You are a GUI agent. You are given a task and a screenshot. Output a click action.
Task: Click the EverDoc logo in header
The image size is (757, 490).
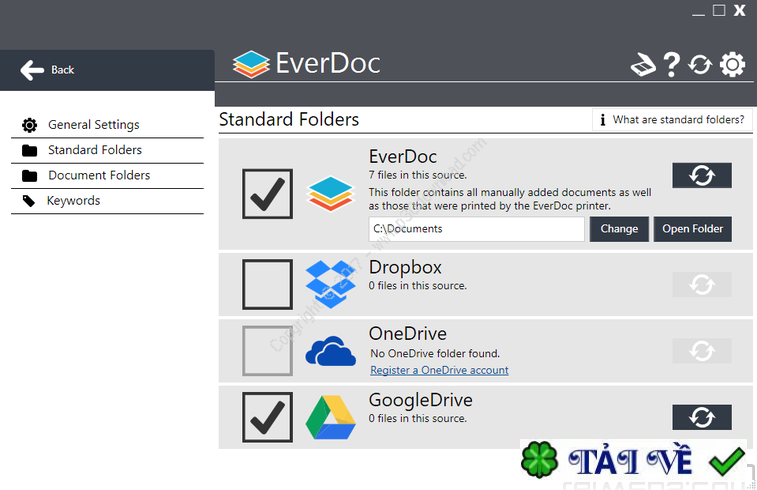click(x=306, y=64)
